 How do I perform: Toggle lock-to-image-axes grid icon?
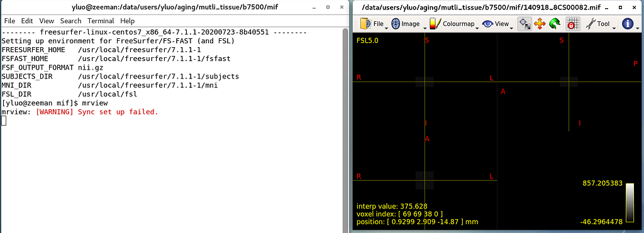(x=572, y=24)
